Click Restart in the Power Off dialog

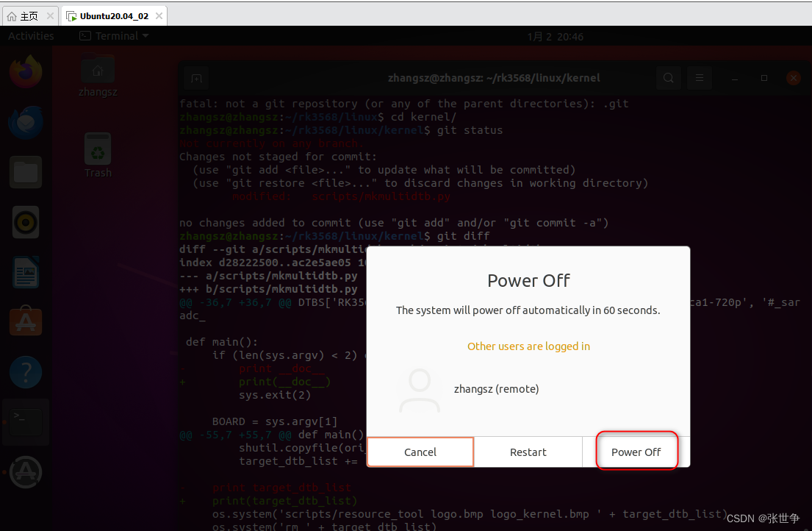[528, 452]
